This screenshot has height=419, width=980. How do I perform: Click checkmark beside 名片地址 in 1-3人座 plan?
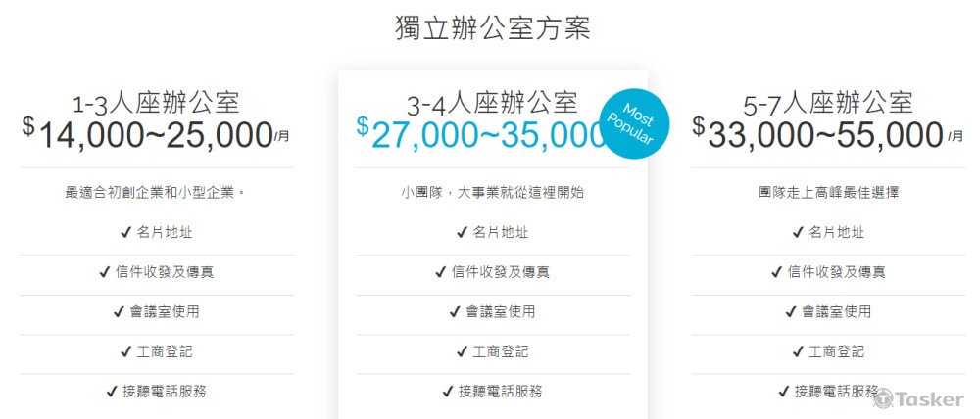(x=125, y=232)
